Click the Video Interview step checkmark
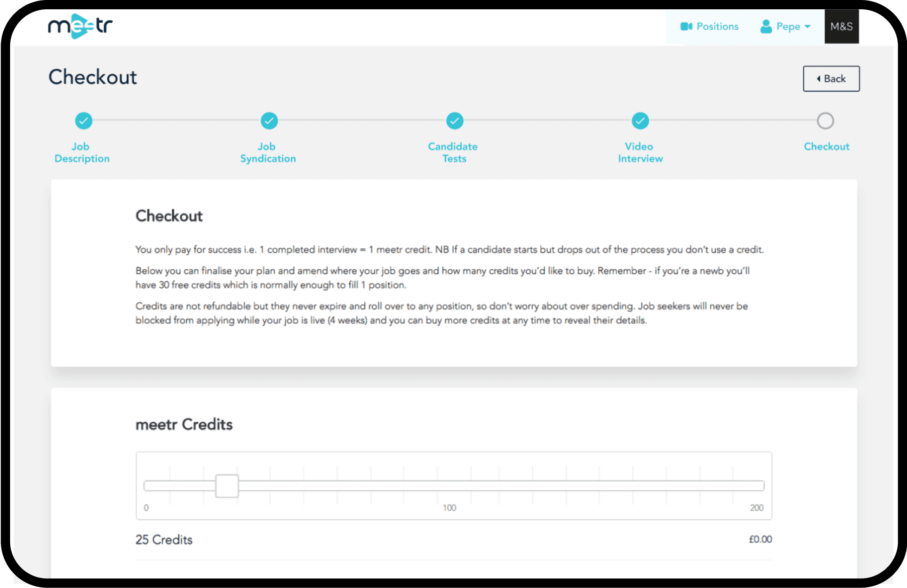 pyautogui.click(x=640, y=121)
